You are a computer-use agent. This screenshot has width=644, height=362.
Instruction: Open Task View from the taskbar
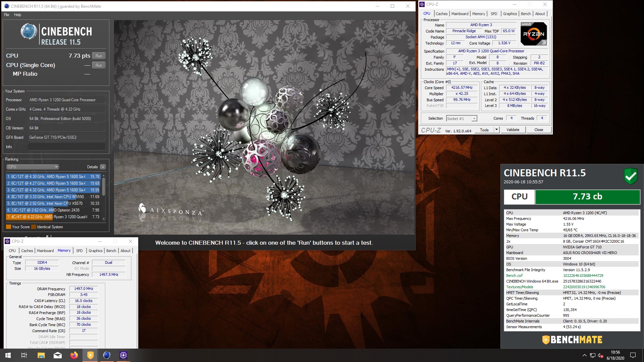tap(24, 355)
